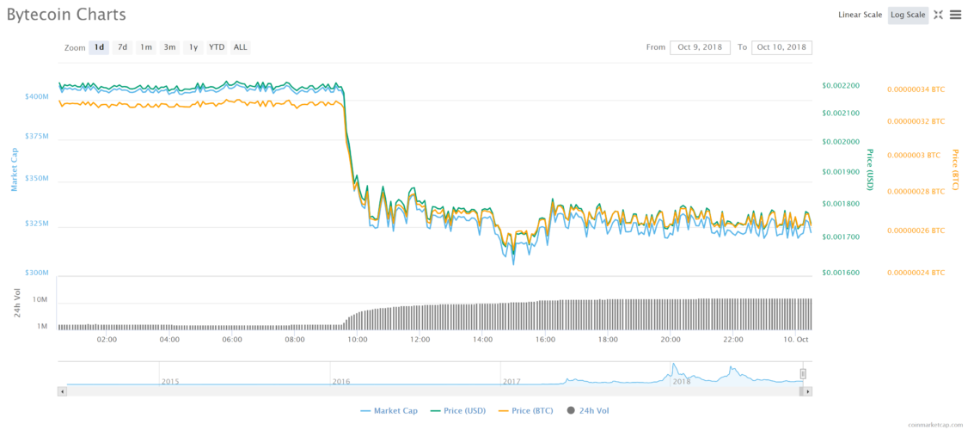
Task: Click the $300M market cap axis label
Action: pyautogui.click(x=37, y=273)
